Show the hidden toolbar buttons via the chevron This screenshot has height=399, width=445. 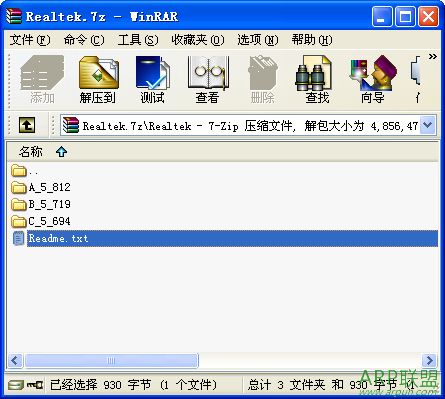click(433, 56)
